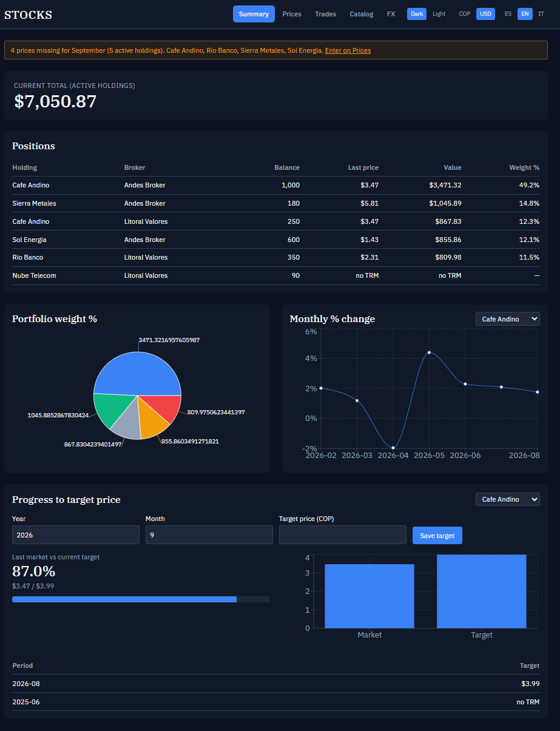Click the 2025-06 period row
This screenshot has width=560, height=731.
point(275,702)
